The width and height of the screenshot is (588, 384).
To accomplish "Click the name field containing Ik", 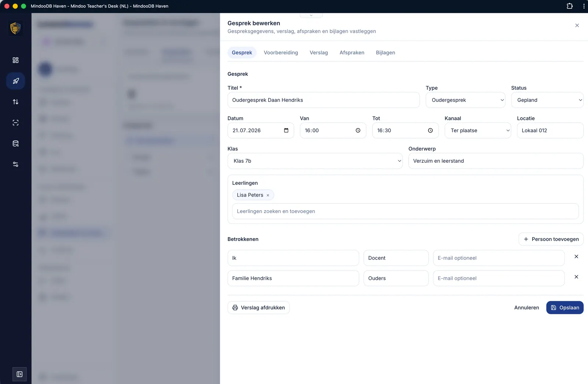I will pyautogui.click(x=293, y=258).
